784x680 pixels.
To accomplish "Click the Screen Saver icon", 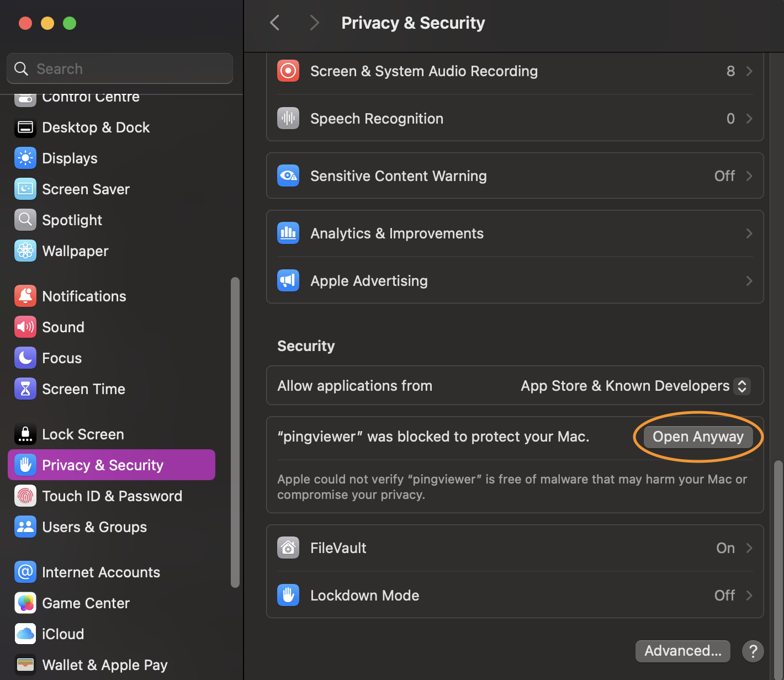I will point(25,189).
